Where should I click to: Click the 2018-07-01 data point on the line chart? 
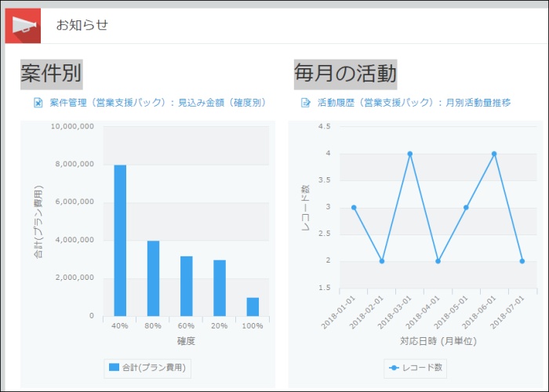pos(522,261)
